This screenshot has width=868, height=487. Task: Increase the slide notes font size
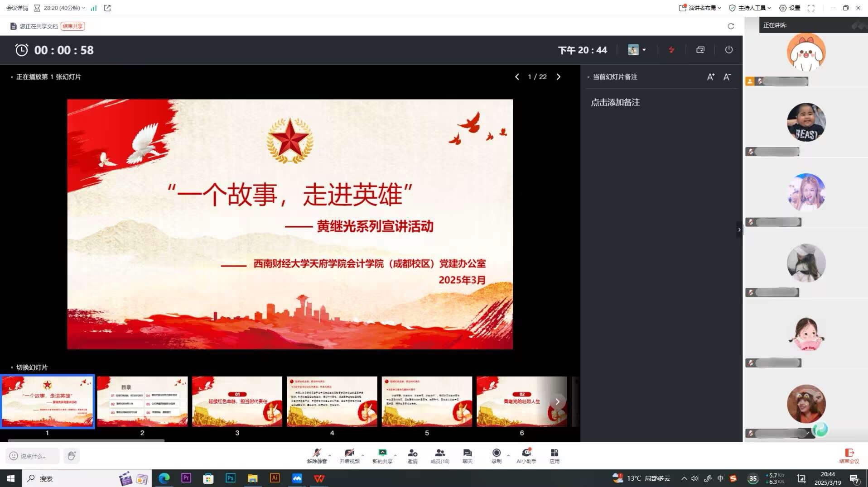[x=710, y=77]
